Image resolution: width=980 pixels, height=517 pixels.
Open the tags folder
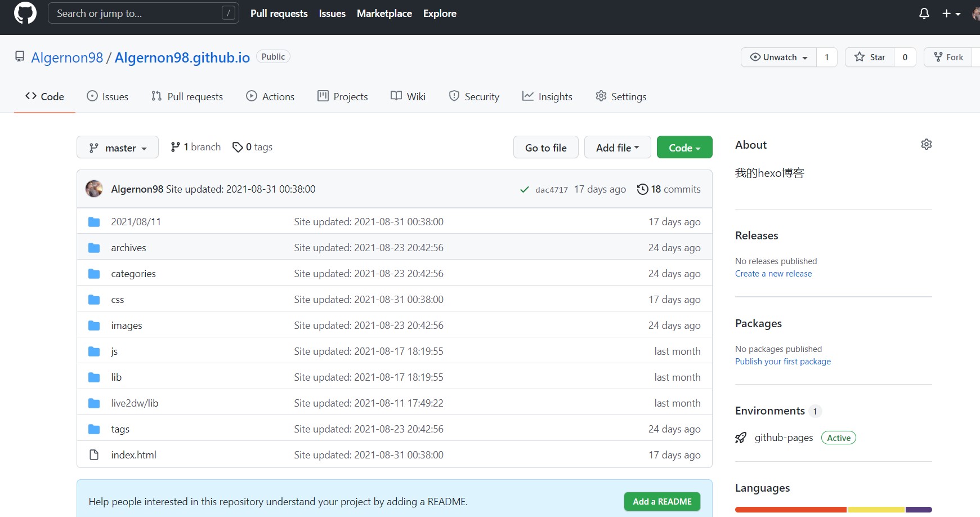120,429
